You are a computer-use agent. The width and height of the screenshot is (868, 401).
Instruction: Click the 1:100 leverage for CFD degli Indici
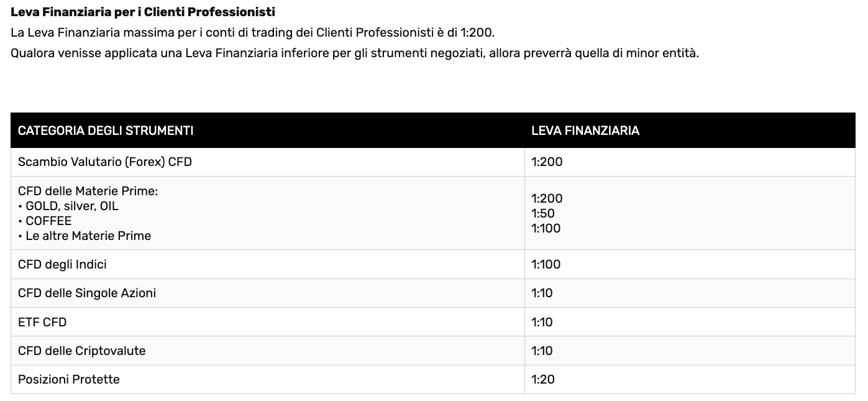pos(546,264)
